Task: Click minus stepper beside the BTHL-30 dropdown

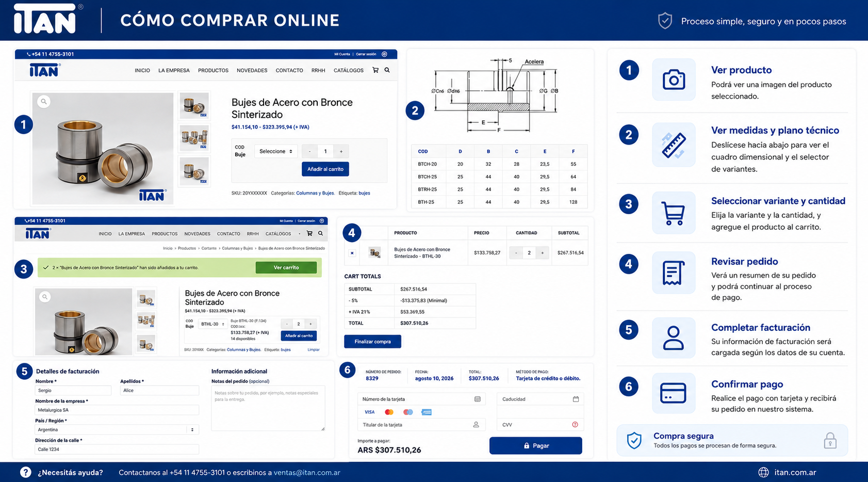Action: point(287,324)
